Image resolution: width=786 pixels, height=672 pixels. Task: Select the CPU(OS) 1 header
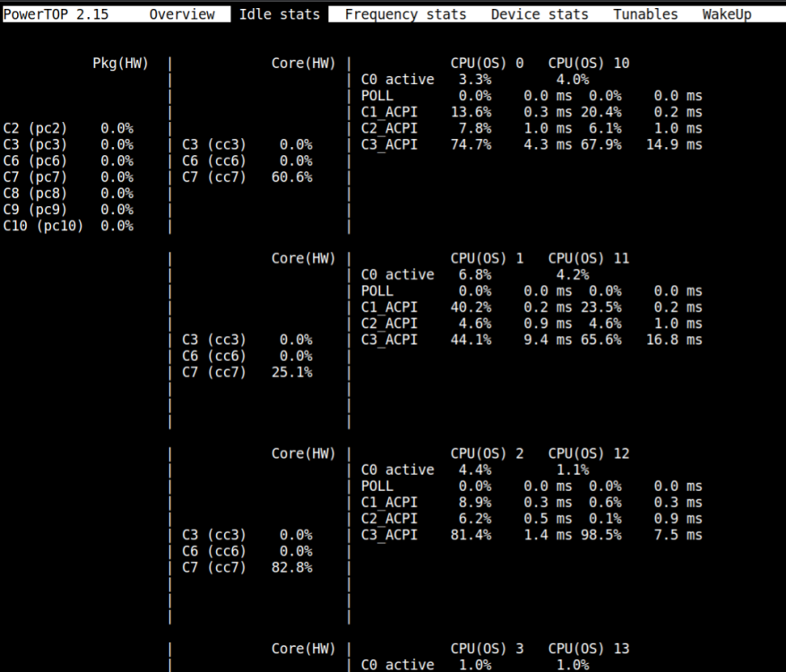pyautogui.click(x=487, y=259)
